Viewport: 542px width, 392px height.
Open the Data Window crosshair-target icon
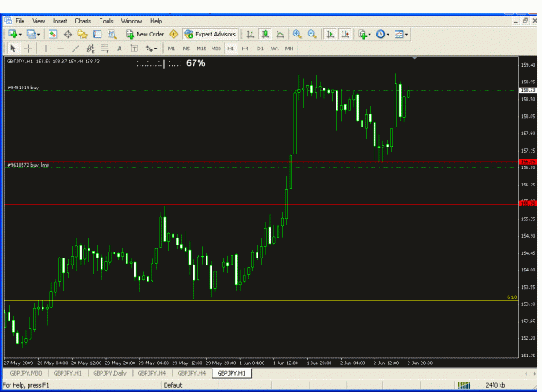(68, 34)
